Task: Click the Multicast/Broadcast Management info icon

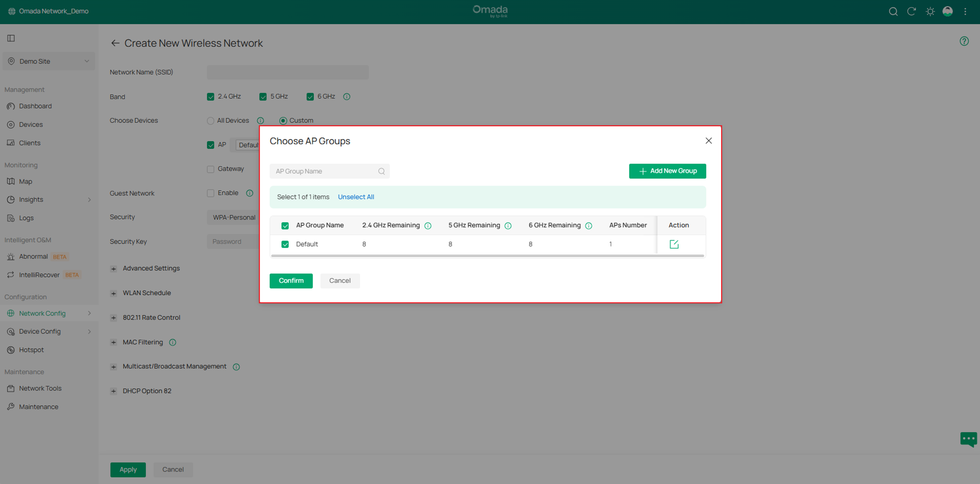Action: pos(236,367)
